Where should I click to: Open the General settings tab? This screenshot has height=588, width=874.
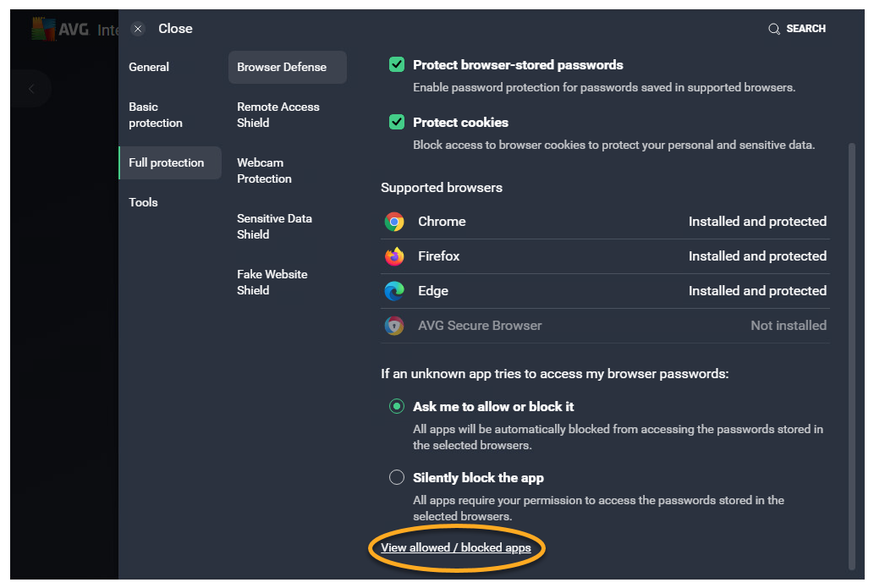point(149,67)
